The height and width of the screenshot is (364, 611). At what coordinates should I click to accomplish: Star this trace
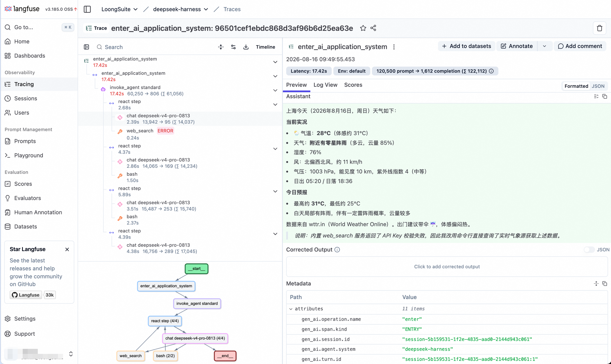click(363, 28)
